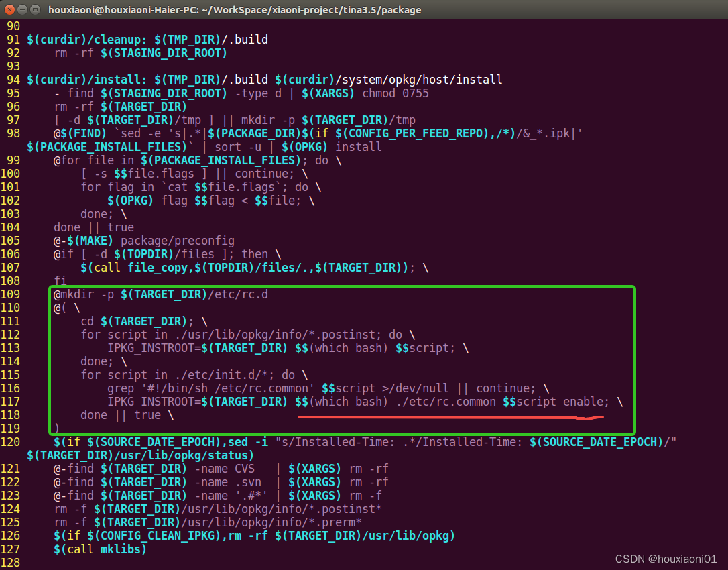The image size is (728, 570).
Task: Click '$(curdir)/install:' target on line 94
Action: click(x=87, y=80)
